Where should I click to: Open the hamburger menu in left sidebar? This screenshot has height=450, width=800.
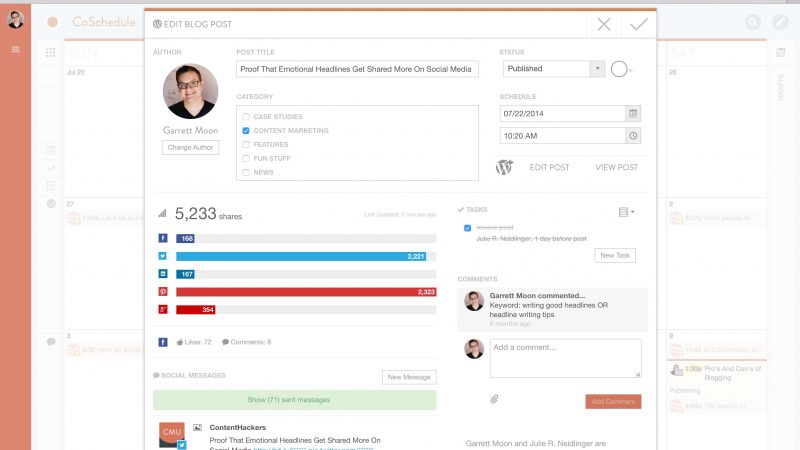pos(15,49)
